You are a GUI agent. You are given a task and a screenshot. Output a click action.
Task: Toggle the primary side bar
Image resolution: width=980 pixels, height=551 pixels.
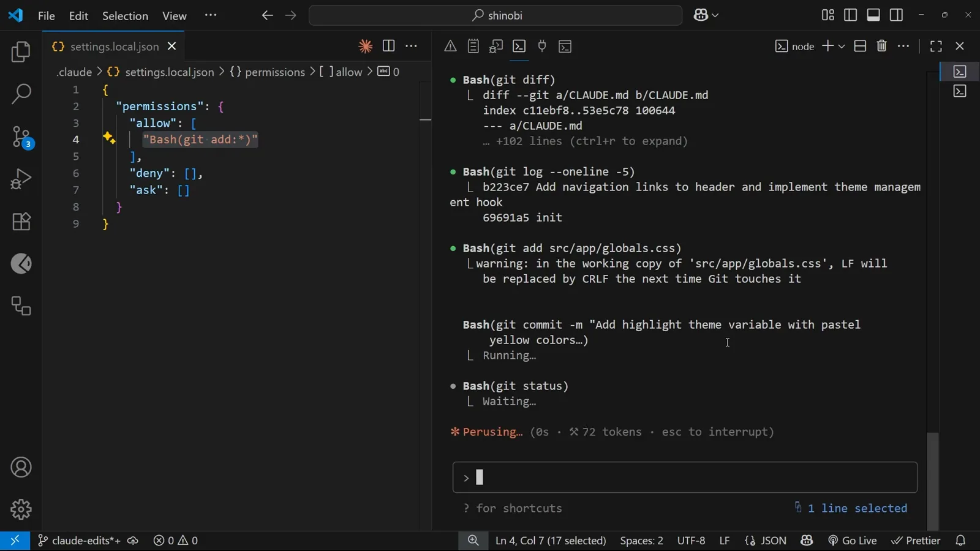click(x=850, y=15)
